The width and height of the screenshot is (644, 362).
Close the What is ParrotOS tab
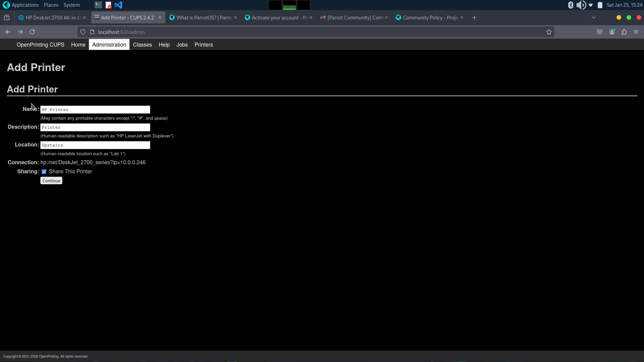pyautogui.click(x=235, y=18)
